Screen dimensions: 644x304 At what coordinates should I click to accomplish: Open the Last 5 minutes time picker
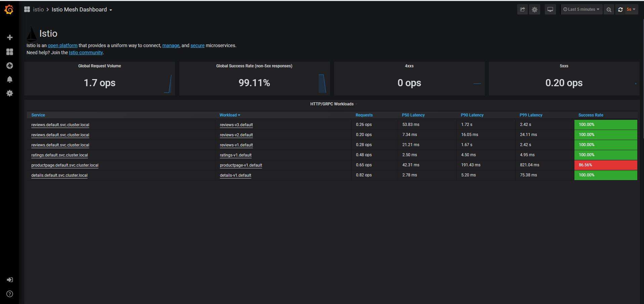click(581, 9)
